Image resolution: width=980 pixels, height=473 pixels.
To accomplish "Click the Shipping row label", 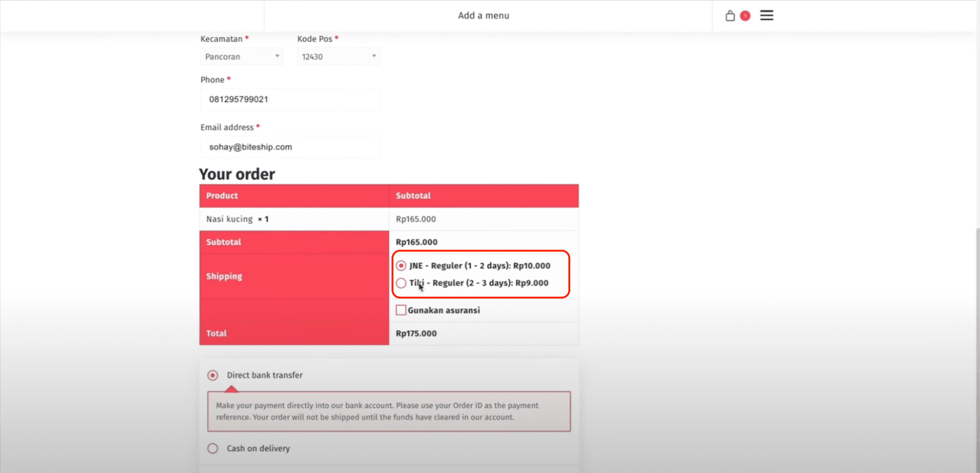I will click(x=224, y=277).
